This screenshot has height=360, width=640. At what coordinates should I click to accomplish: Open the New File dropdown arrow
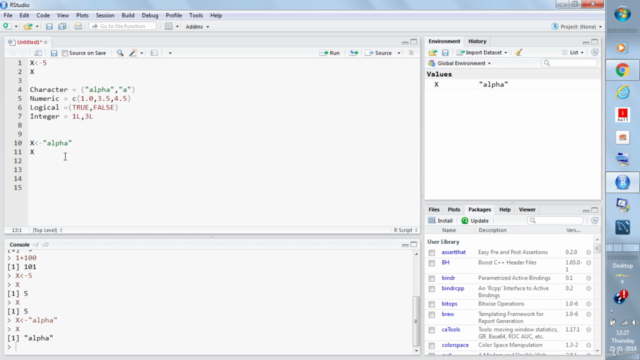point(16,27)
